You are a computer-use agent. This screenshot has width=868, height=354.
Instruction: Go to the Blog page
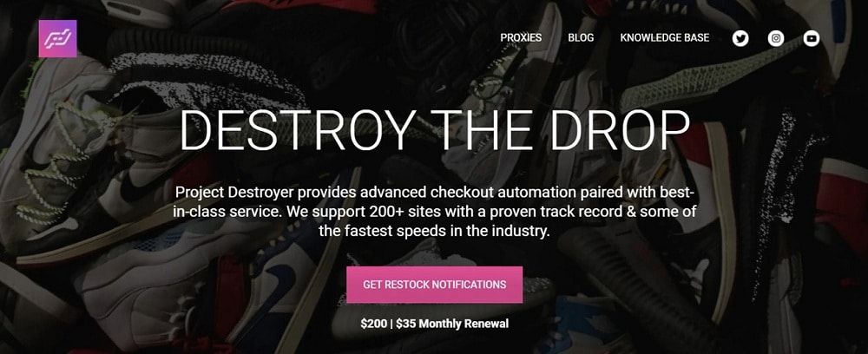click(581, 37)
